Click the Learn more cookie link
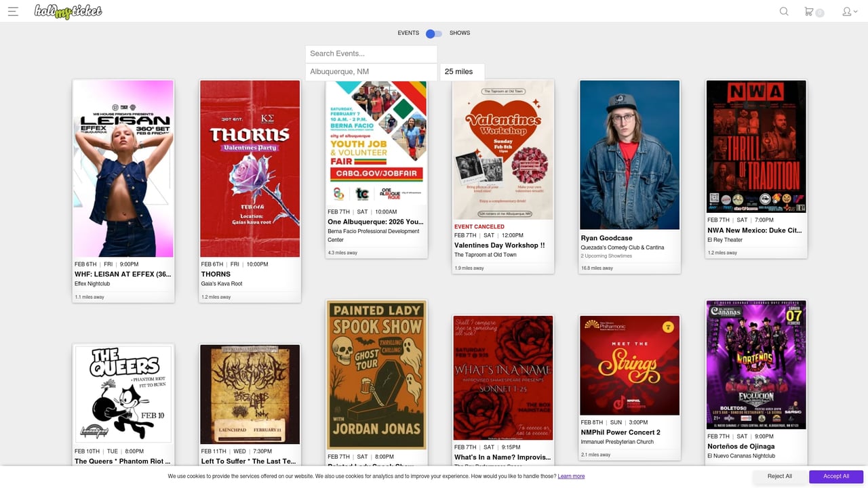The width and height of the screenshot is (868, 488). (571, 476)
